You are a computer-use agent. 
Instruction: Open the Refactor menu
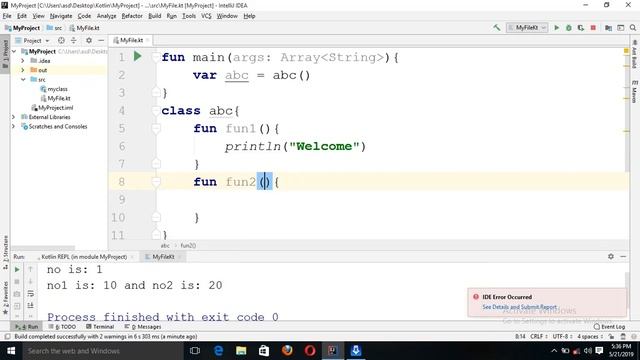pos(132,16)
